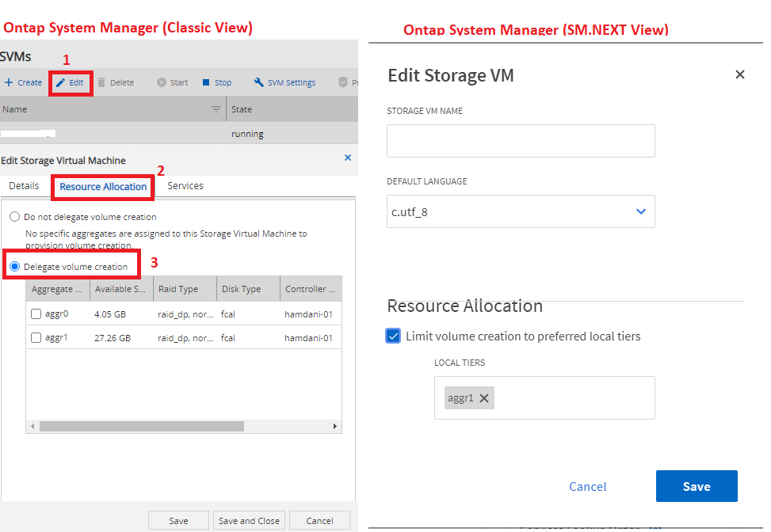Switch to the Details tab

pos(24,186)
